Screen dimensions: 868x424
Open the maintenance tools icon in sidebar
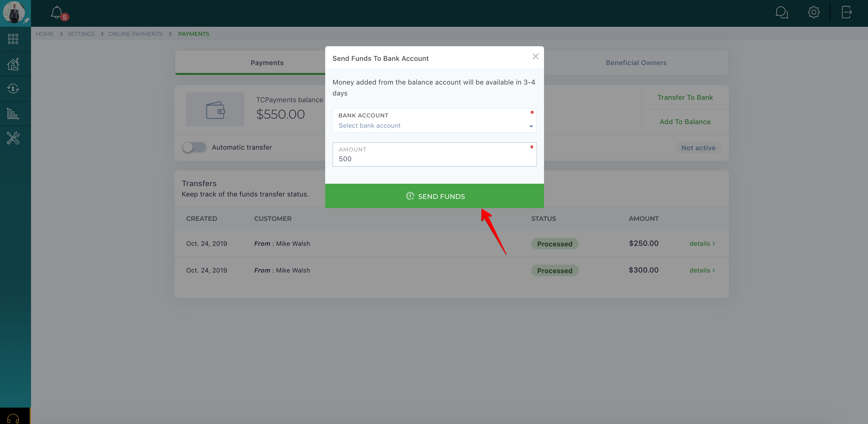click(x=13, y=138)
